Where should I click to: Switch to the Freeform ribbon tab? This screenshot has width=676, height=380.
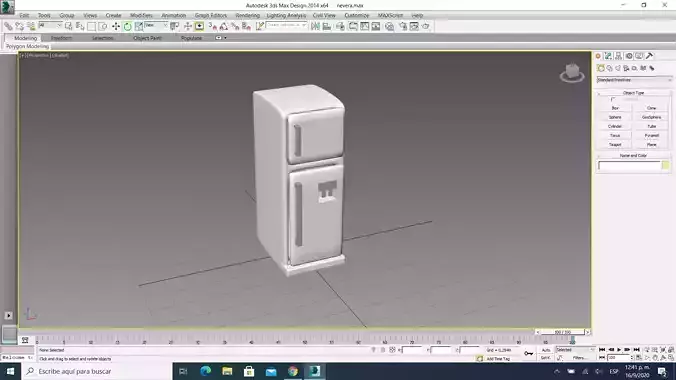62,38
